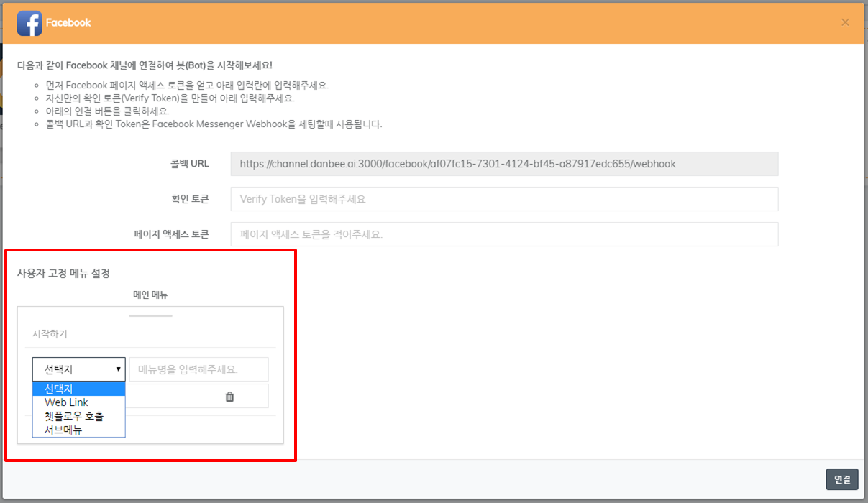
Task: Click the instruction line about 연결 버튼
Action: (106, 111)
